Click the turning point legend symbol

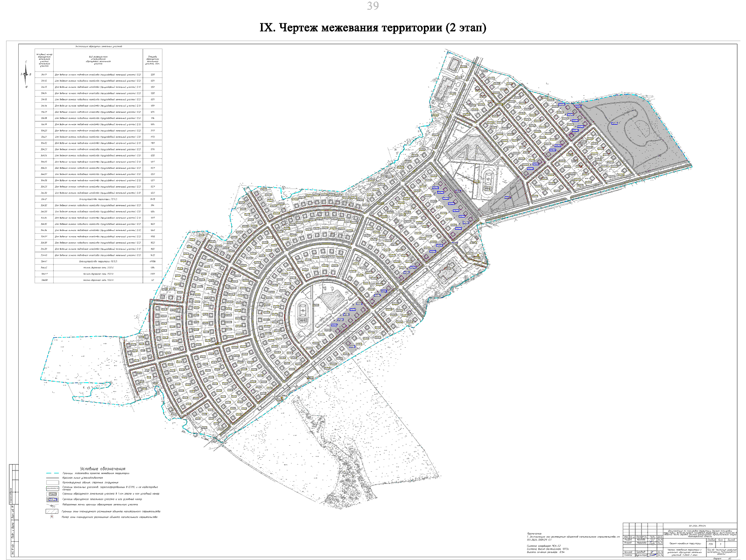coord(52,505)
